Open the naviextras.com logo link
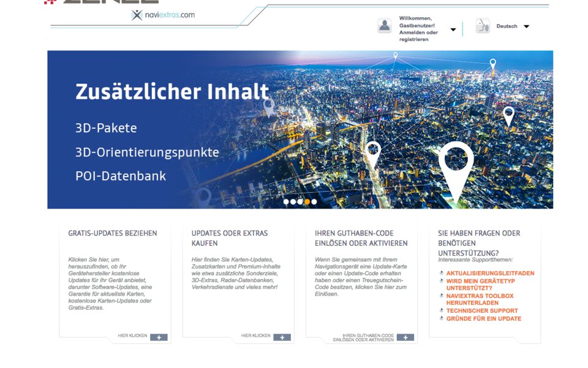 tap(163, 15)
